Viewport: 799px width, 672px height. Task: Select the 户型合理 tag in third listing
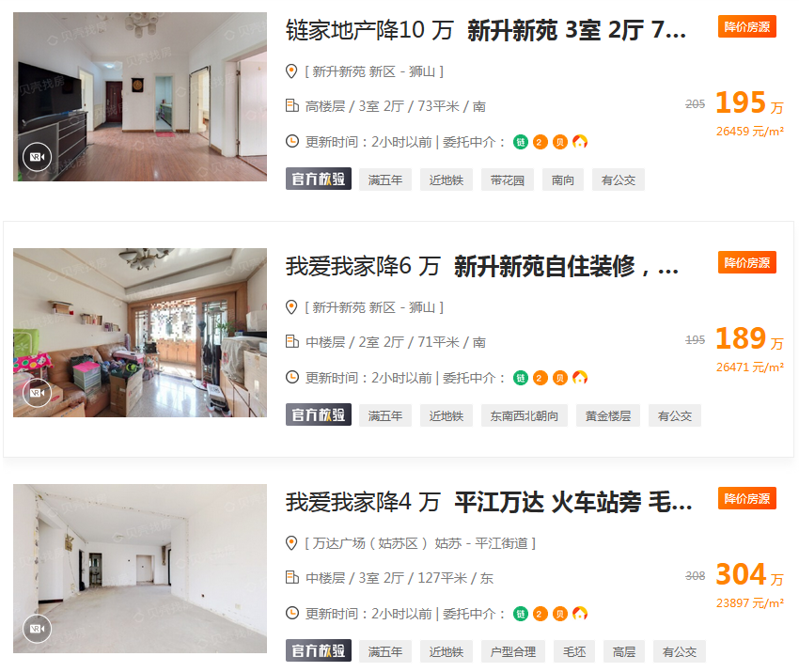(x=513, y=651)
